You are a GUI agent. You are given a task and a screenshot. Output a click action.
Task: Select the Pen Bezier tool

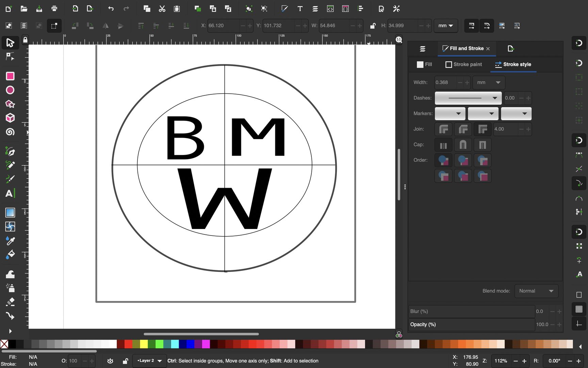coord(10,151)
